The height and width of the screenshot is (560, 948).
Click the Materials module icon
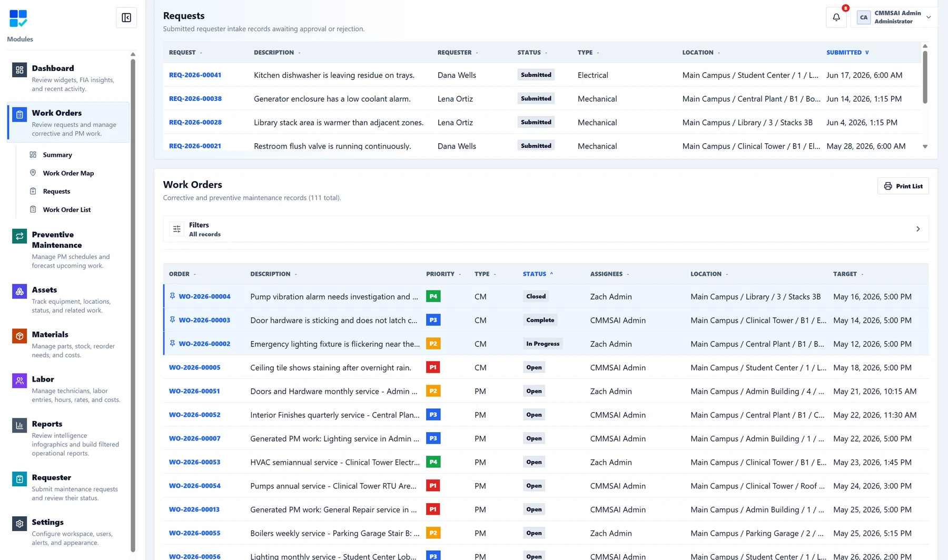[x=19, y=336]
